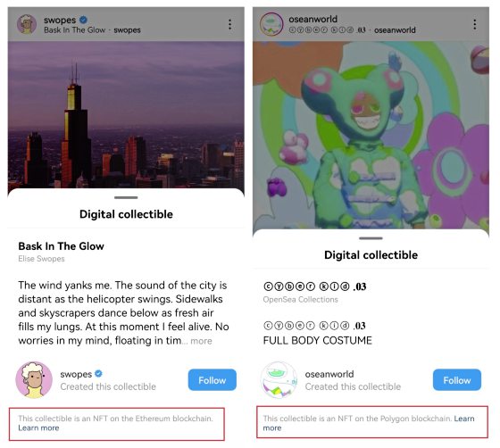Expand description with the more link

[x=201, y=341]
